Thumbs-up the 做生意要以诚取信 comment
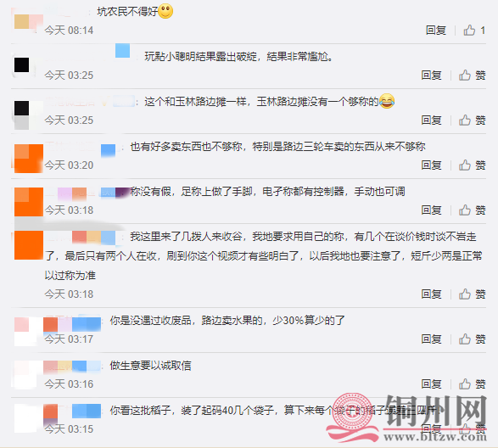Screen dimensions: 498x448 coord(465,384)
